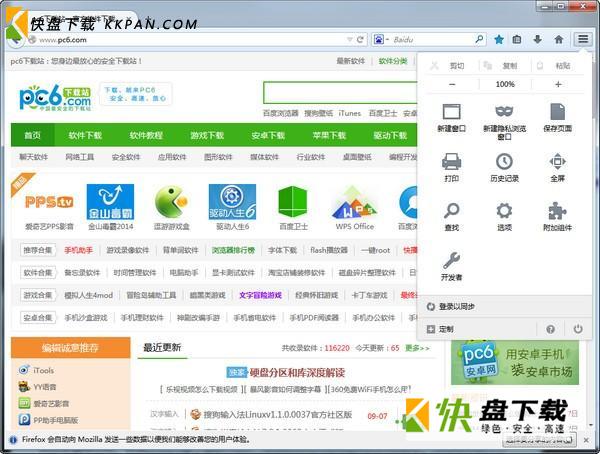Open the 驱动下载 navigation tab
The width and height of the screenshot is (600, 454).
click(x=390, y=135)
